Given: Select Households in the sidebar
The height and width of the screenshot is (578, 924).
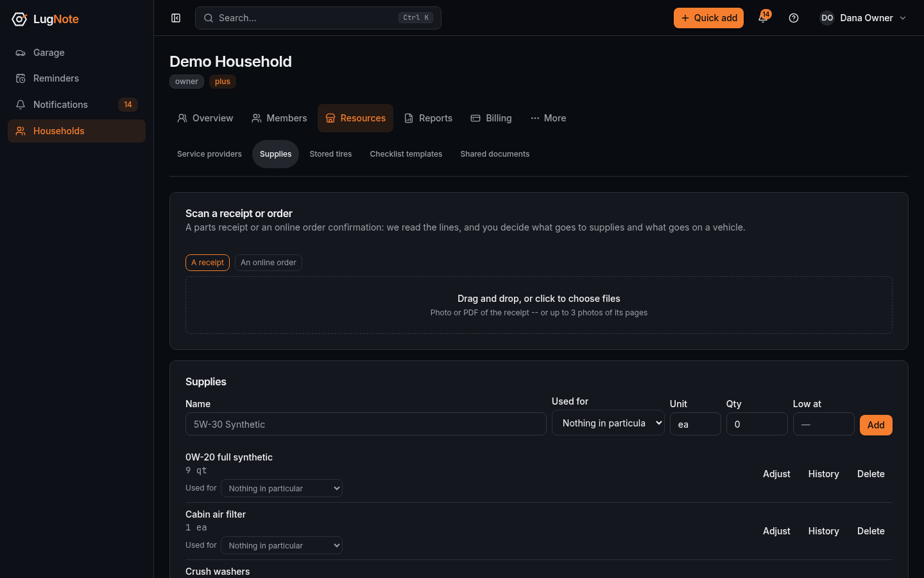Looking at the screenshot, I should (x=77, y=131).
